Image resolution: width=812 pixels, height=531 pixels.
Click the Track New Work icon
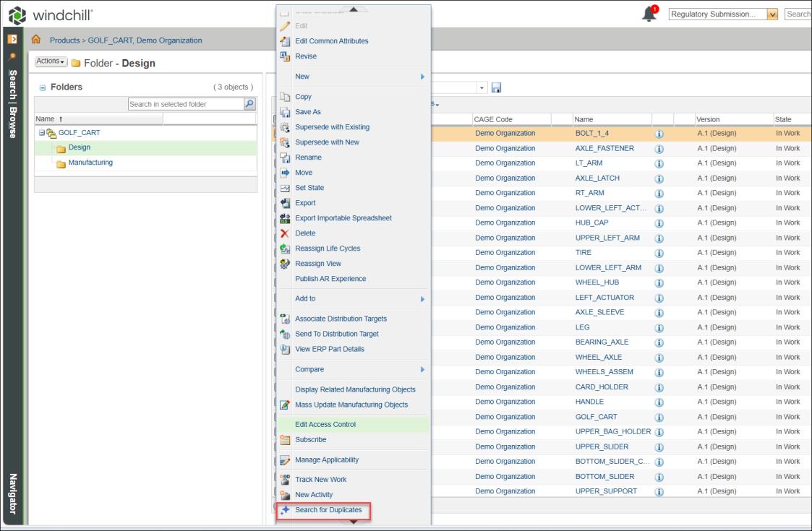point(285,480)
